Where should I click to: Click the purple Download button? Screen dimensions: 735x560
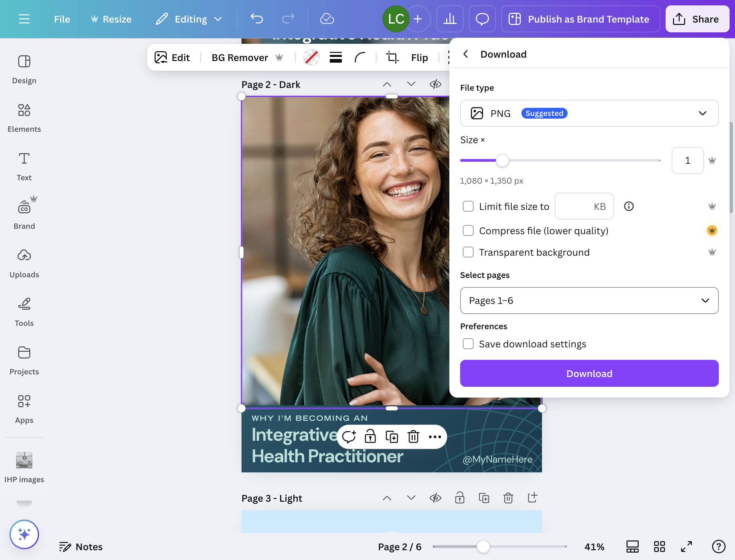[589, 373]
